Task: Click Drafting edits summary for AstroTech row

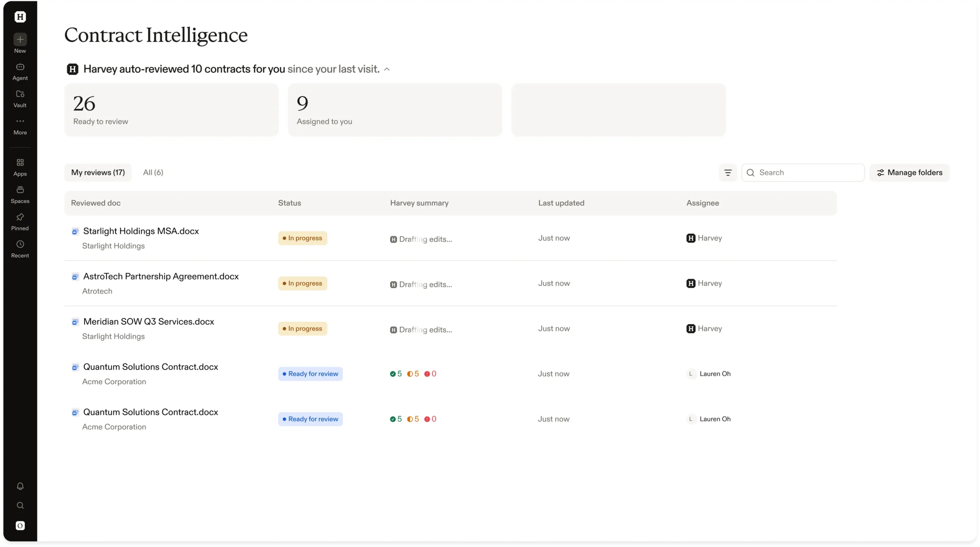Action: 421,284
